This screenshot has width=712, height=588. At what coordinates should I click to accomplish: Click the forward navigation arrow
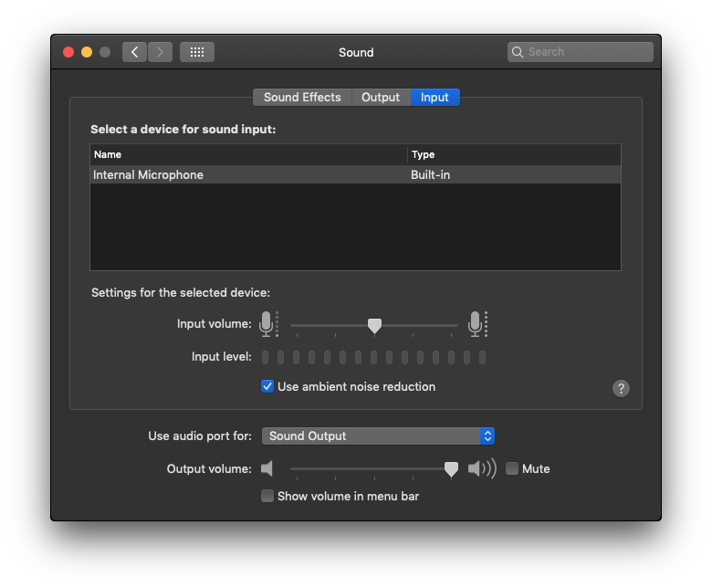click(x=160, y=52)
